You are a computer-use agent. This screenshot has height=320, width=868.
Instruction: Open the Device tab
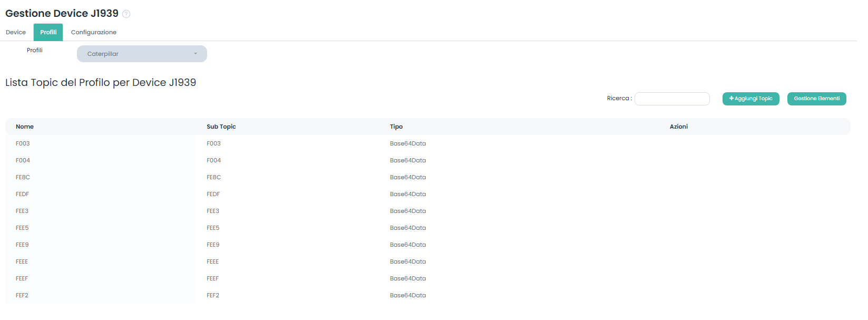[x=16, y=32]
